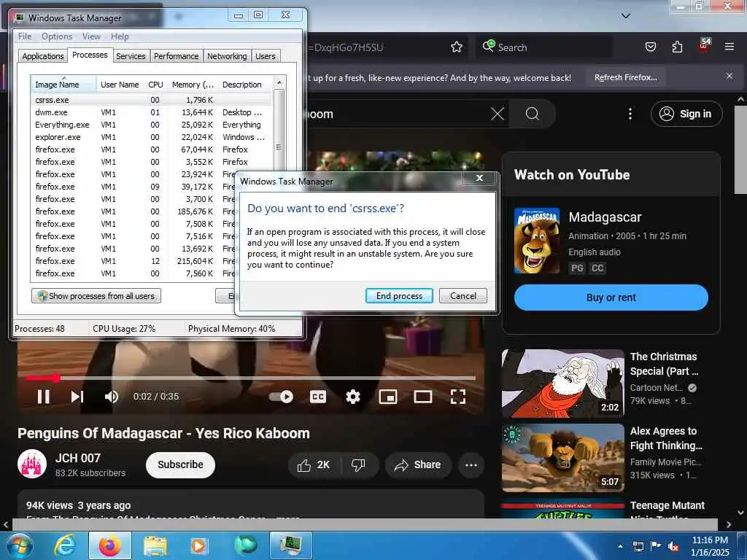Click the process list scroll up arrow

[279, 83]
